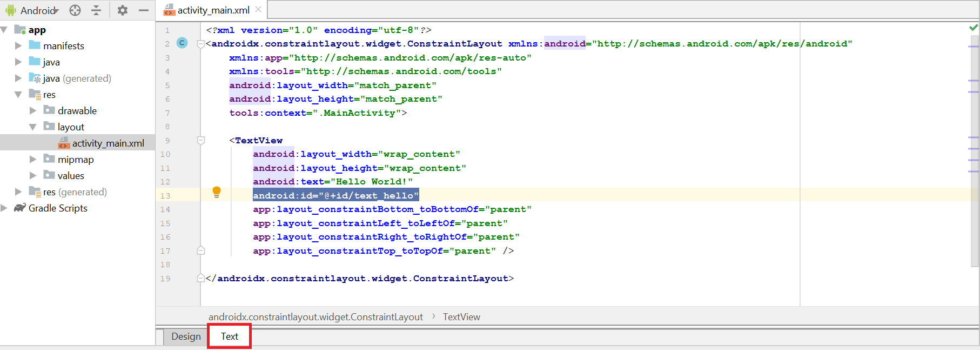This screenshot has width=980, height=350.
Task: Expand the manifests folder arrow
Action: (18, 46)
